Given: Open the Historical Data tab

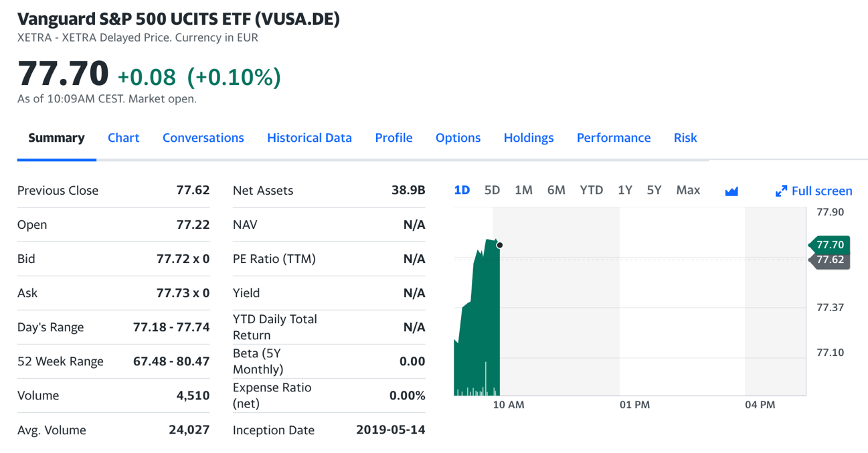Looking at the screenshot, I should 309,138.
